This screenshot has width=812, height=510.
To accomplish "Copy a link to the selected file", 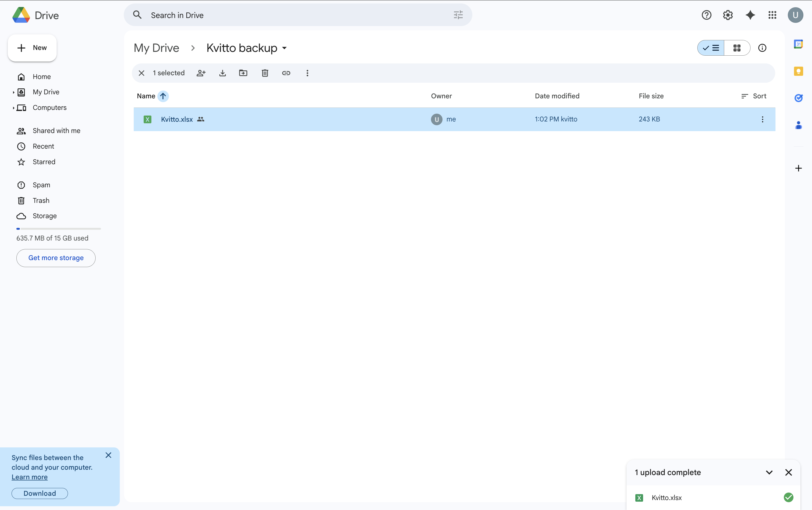I will pos(286,73).
